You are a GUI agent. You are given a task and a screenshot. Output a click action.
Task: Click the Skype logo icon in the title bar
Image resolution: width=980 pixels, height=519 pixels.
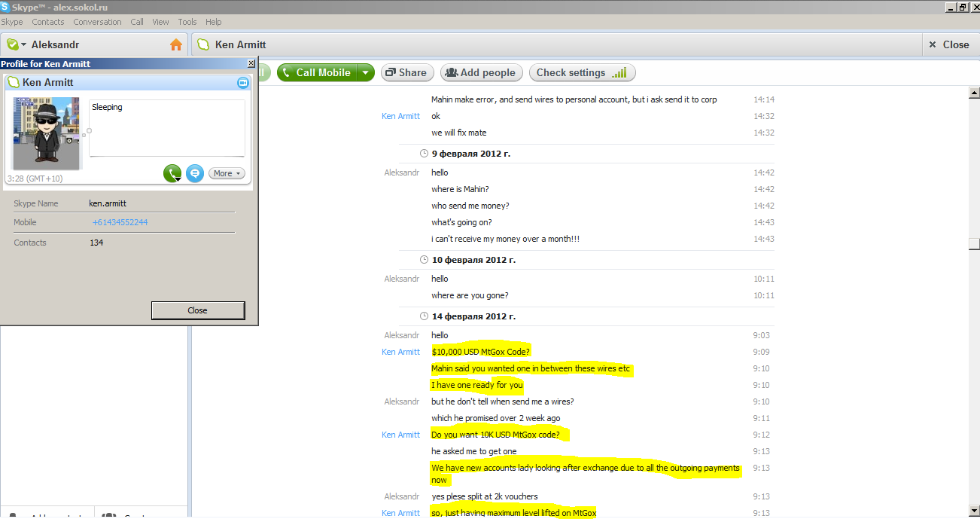coord(5,6)
